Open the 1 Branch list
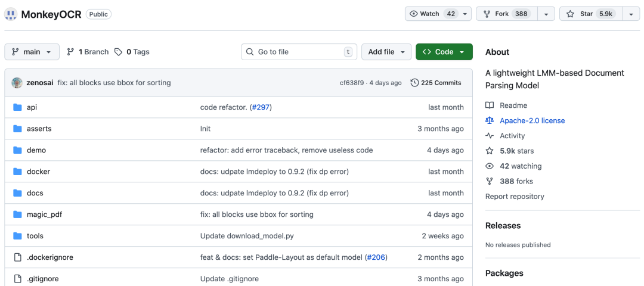Viewport: 644px width, 286px height. click(88, 52)
